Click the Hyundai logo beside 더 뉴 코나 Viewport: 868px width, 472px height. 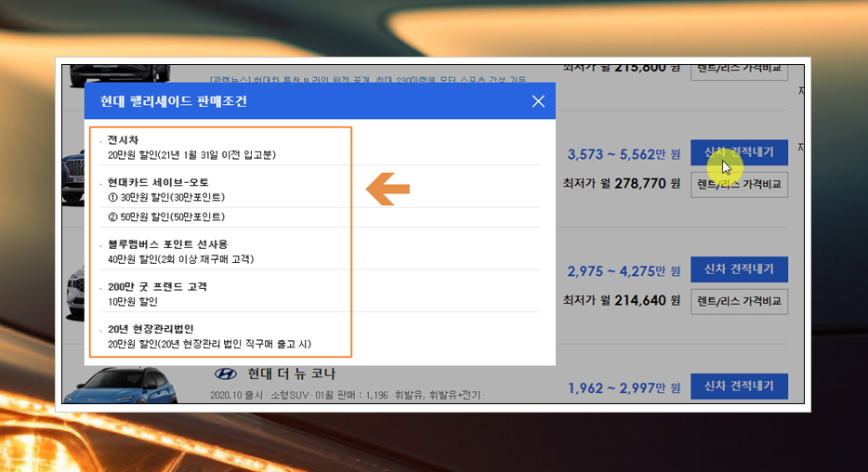click(x=225, y=374)
